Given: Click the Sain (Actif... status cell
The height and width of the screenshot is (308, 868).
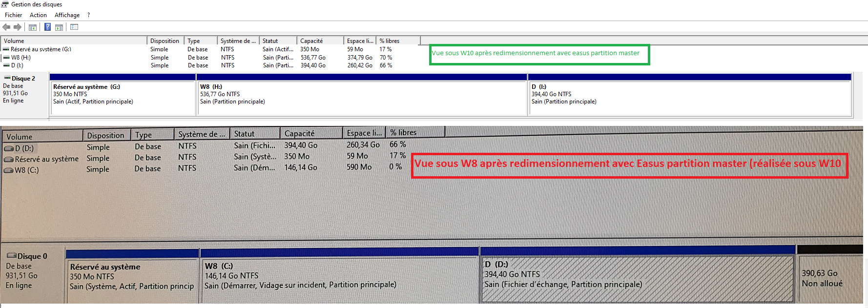Looking at the screenshot, I should tap(278, 49).
